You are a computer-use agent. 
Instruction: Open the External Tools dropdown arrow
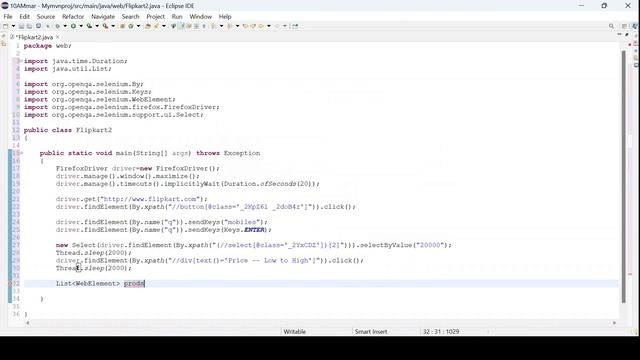[113, 26]
